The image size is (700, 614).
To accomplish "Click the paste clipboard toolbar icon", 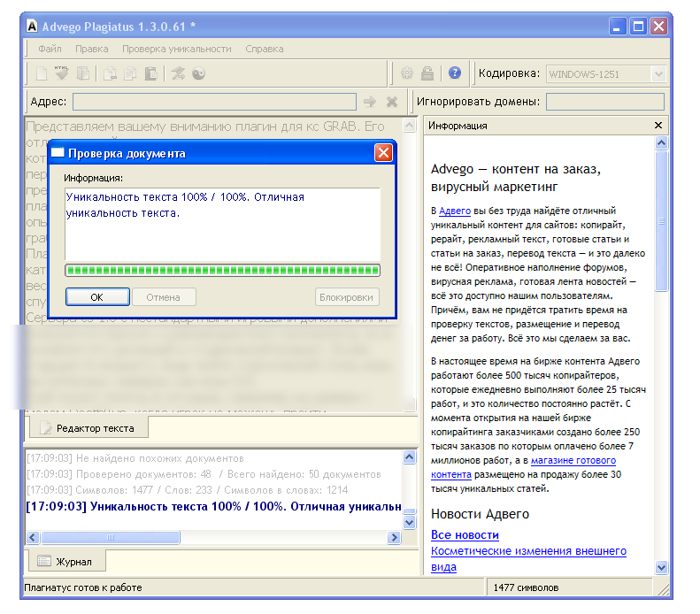I will click(x=151, y=73).
